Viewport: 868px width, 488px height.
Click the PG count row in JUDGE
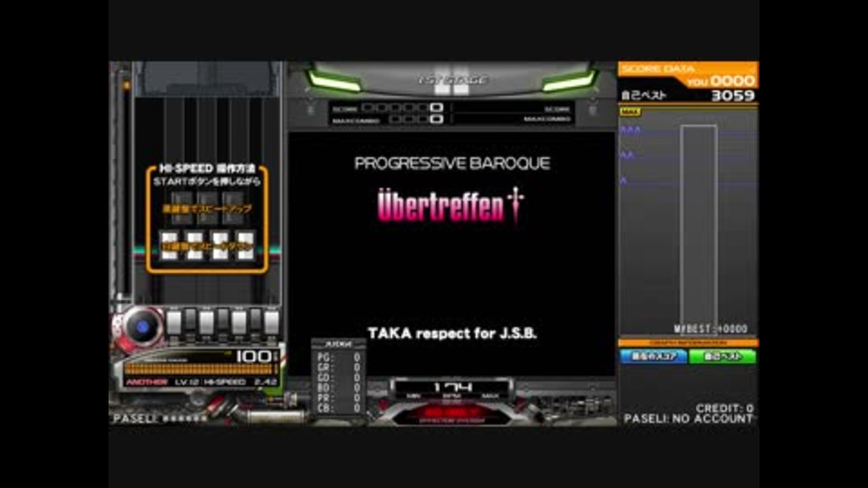pos(338,358)
